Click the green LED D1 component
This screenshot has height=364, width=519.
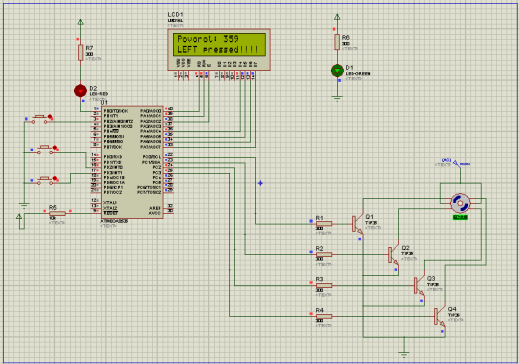click(x=337, y=71)
